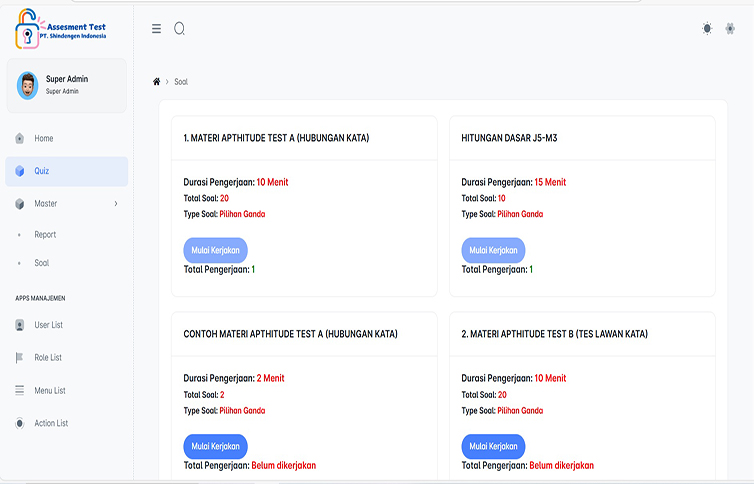Expand the Master menu chevron

click(116, 204)
